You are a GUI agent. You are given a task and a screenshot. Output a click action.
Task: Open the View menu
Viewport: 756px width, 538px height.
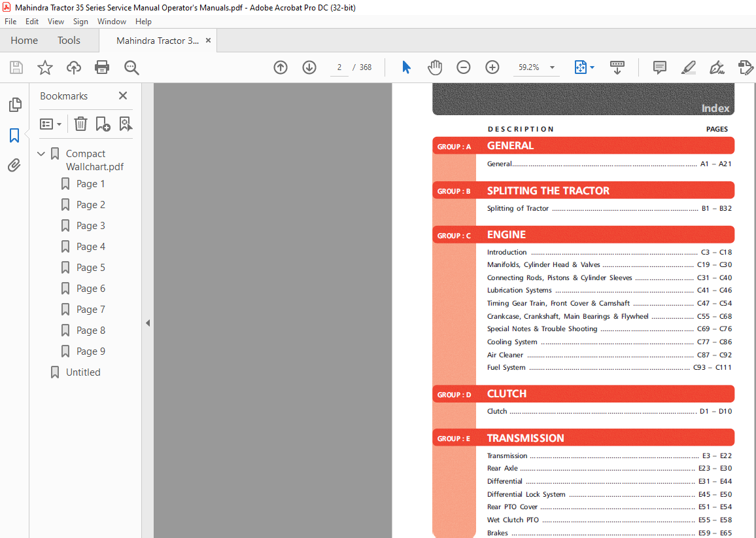pos(56,21)
